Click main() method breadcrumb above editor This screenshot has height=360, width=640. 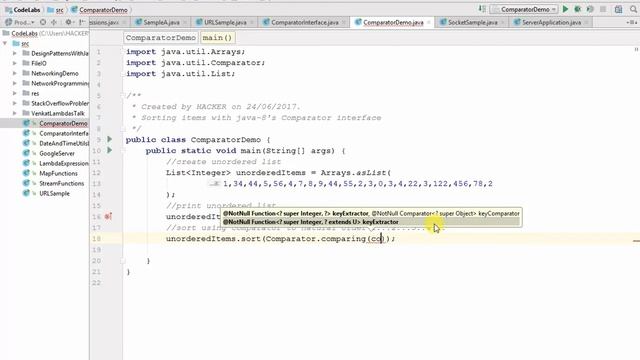(217, 38)
